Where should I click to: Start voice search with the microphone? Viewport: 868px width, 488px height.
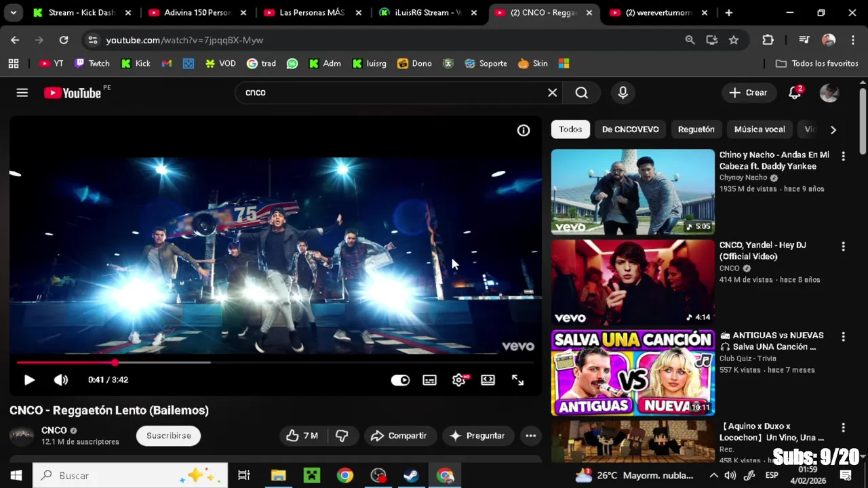click(623, 93)
